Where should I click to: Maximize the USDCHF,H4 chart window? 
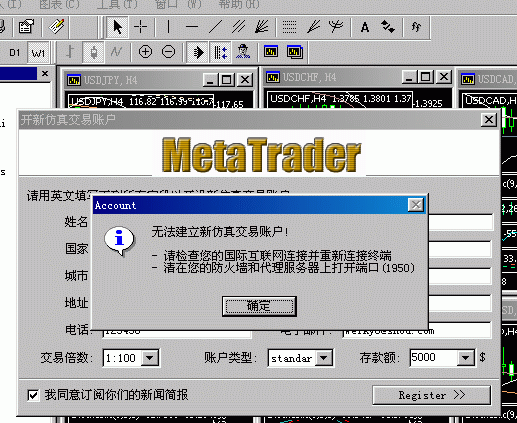click(x=425, y=77)
